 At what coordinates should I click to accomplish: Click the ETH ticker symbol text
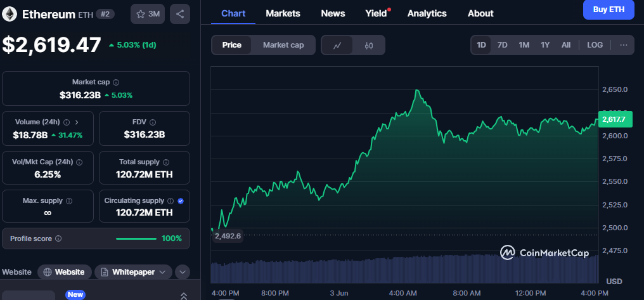[x=86, y=15]
